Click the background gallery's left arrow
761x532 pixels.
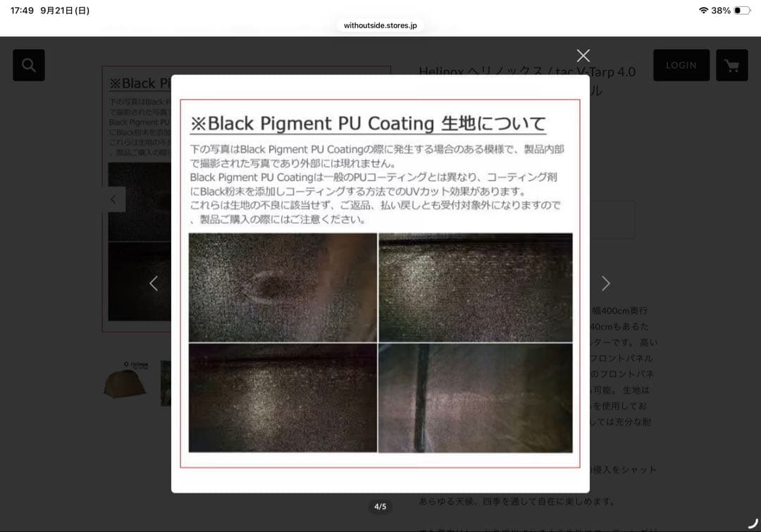tap(113, 199)
